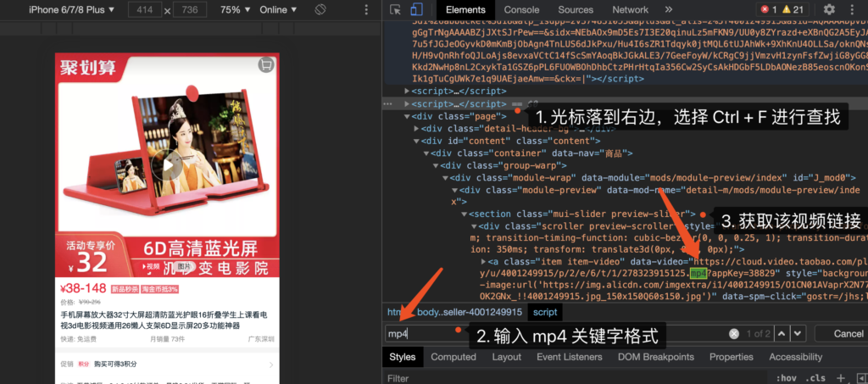Open the DOM Breakpoints tab

point(655,357)
